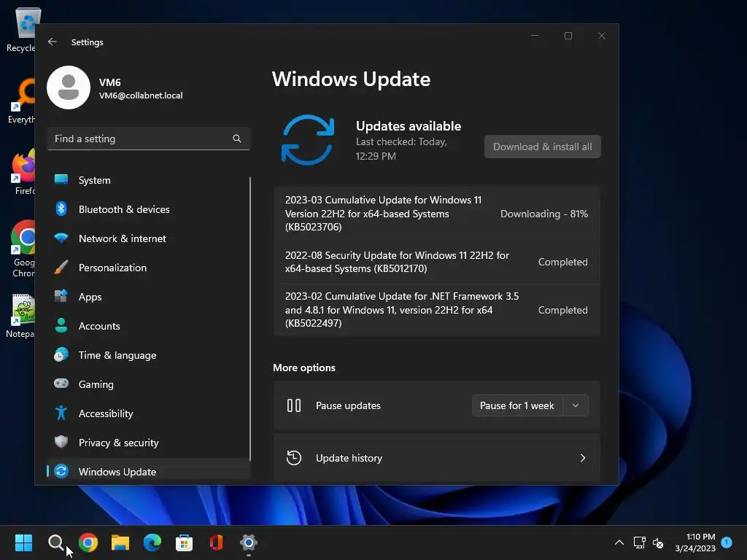Click the VM6@collabnet.local account text

[x=141, y=96]
